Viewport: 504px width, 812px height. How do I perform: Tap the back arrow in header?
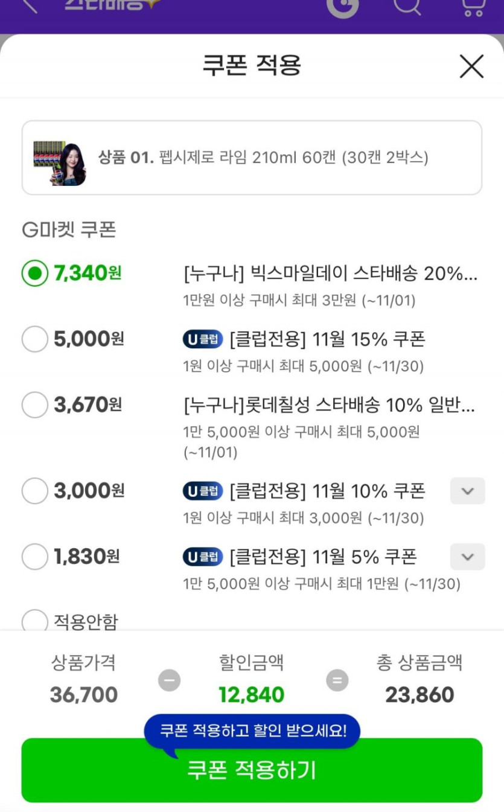click(28, 6)
